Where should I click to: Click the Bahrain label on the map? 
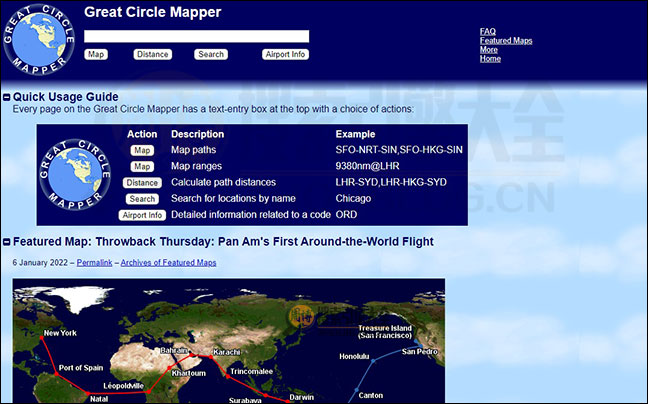[x=174, y=350]
